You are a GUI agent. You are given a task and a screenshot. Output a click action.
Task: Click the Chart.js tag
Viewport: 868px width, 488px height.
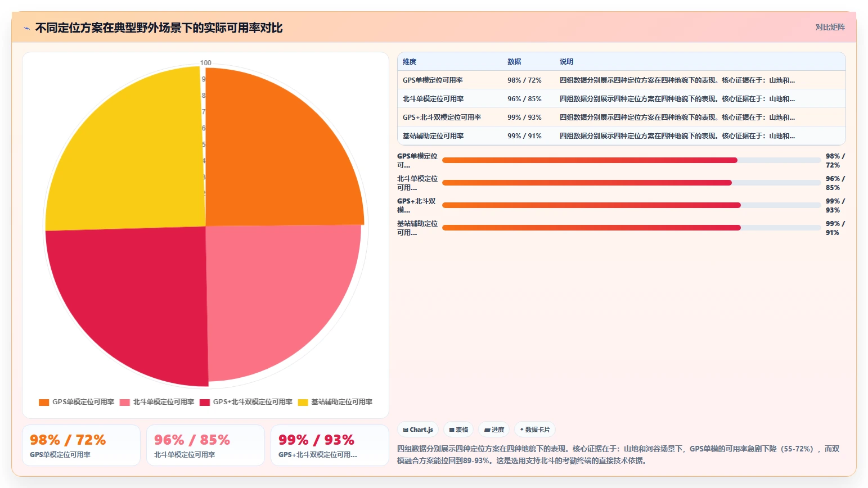point(418,430)
